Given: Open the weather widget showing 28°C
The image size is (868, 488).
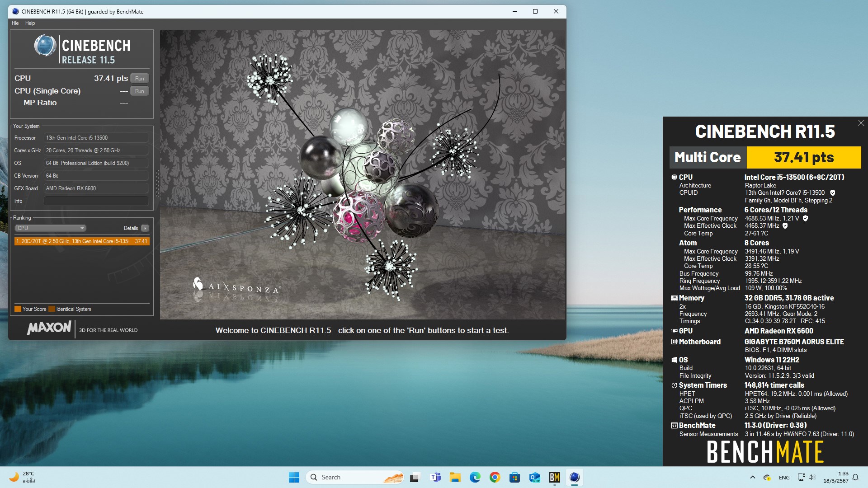Looking at the screenshot, I should point(23,477).
